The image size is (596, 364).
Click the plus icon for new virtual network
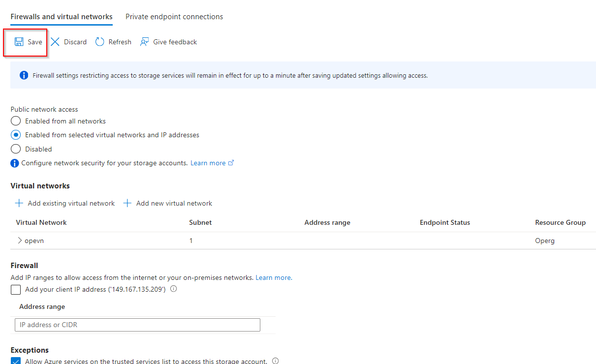pyautogui.click(x=127, y=203)
